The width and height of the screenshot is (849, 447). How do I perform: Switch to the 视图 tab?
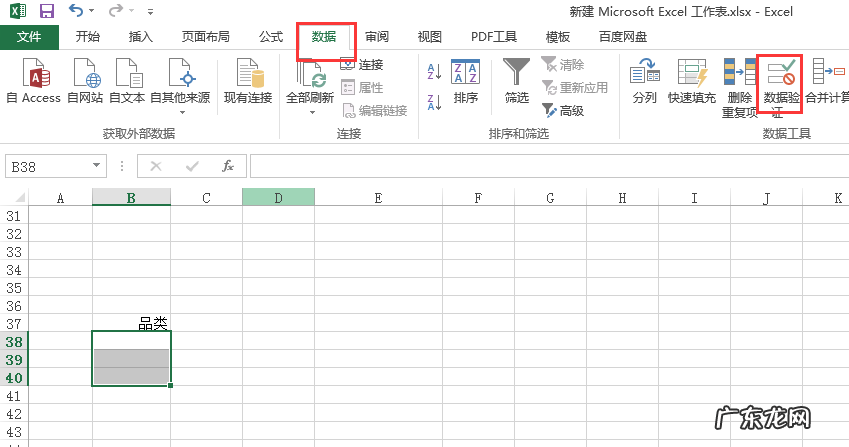click(430, 37)
